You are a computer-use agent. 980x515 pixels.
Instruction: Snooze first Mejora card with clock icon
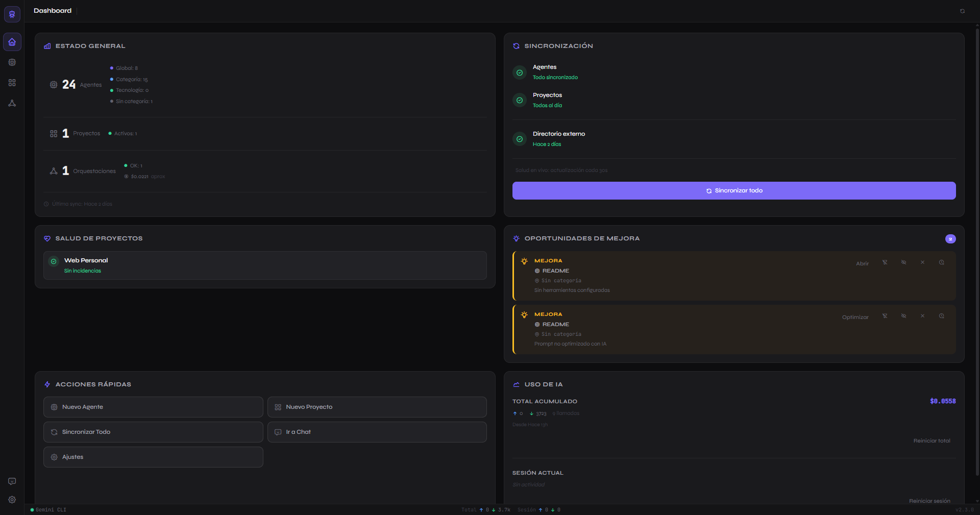click(x=941, y=262)
